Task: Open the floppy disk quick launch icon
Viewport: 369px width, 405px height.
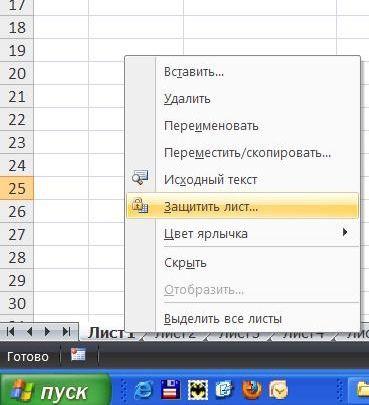Action: pyautogui.click(x=171, y=390)
